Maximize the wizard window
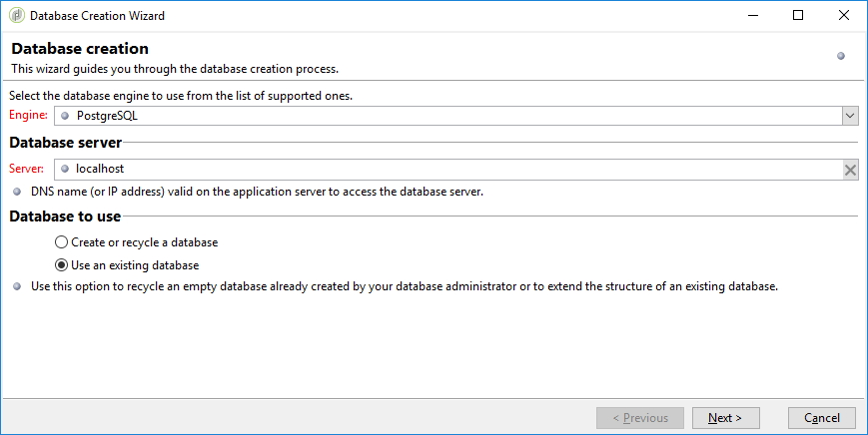 pyautogui.click(x=798, y=16)
